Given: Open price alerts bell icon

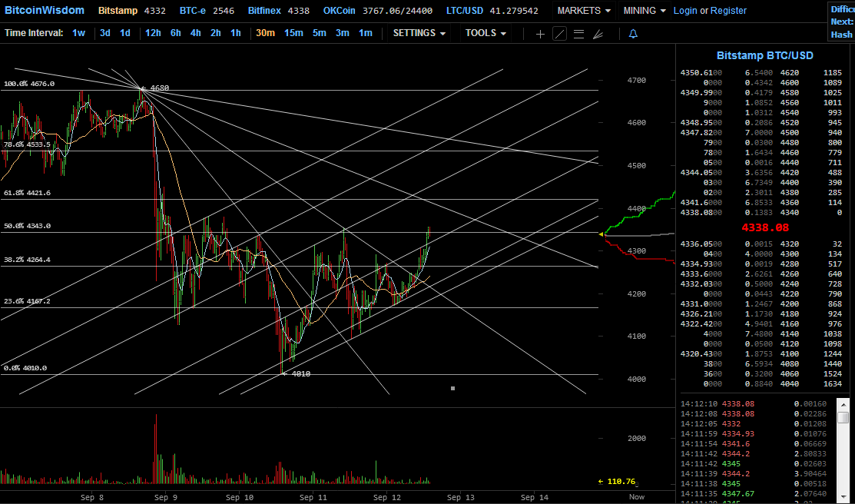Looking at the screenshot, I should coord(633,34).
